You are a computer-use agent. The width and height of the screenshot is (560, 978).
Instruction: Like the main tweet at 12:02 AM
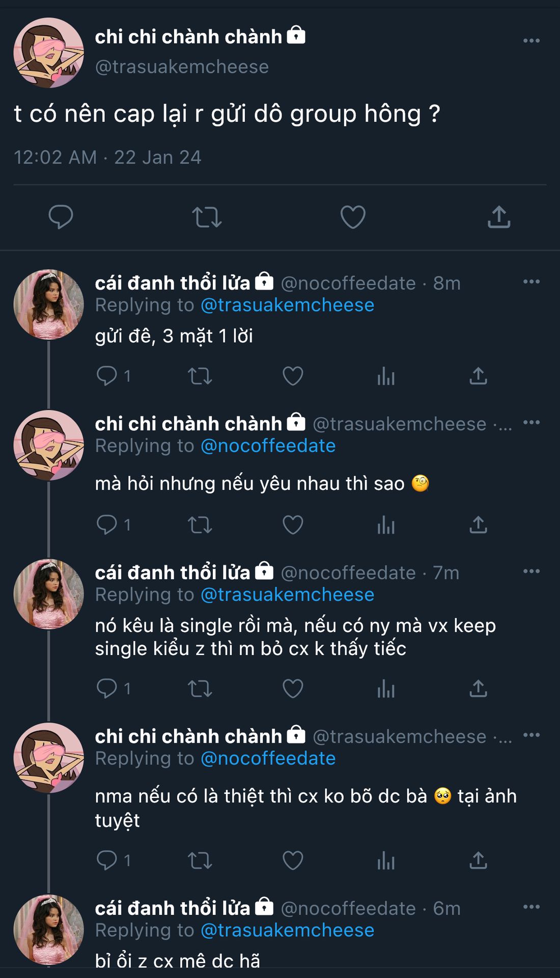[353, 217]
